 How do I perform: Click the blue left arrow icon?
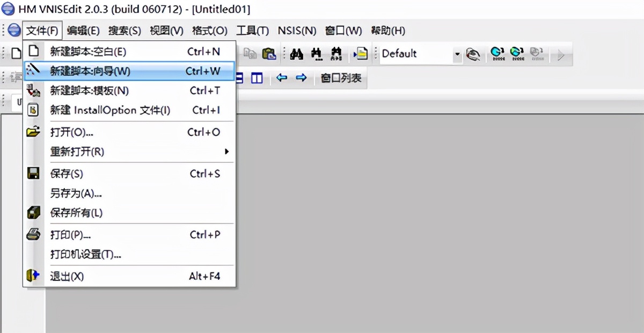tap(282, 78)
